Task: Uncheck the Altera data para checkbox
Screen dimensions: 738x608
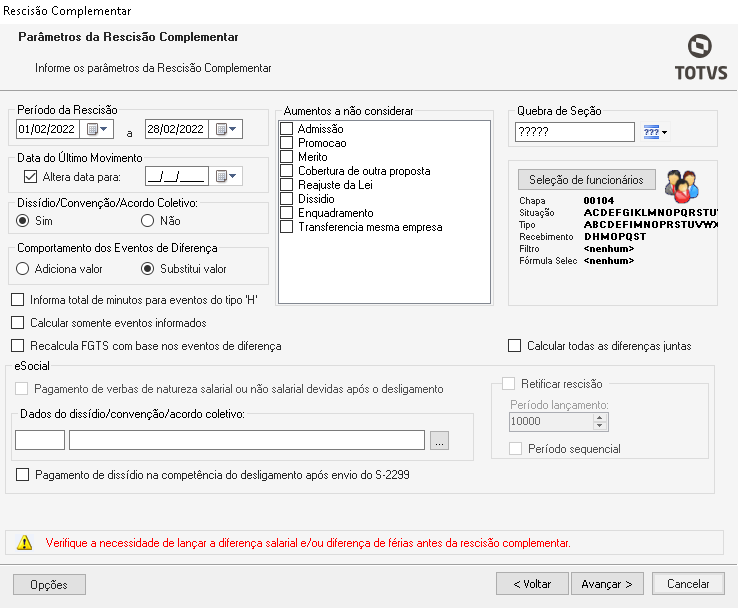Action: pyautogui.click(x=29, y=177)
